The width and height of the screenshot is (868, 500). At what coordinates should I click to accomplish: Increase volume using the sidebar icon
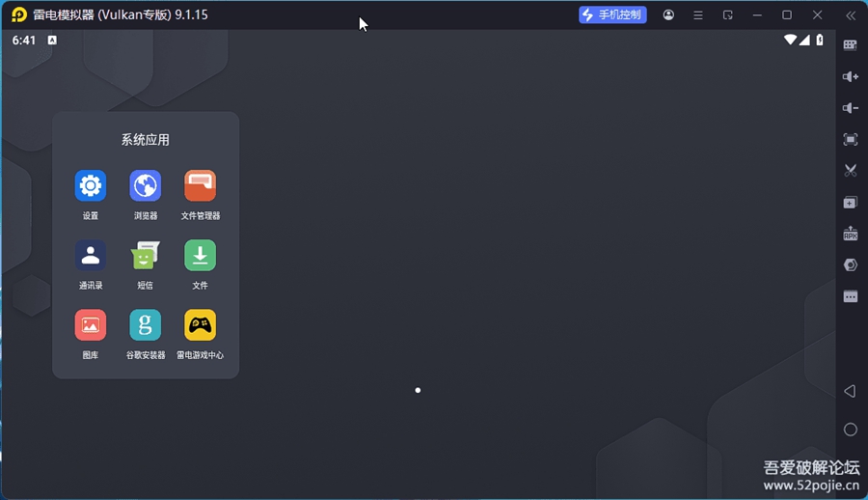[x=851, y=76]
